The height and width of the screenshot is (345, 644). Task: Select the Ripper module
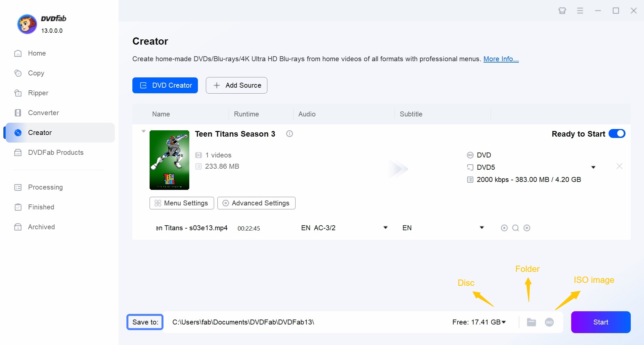38,93
